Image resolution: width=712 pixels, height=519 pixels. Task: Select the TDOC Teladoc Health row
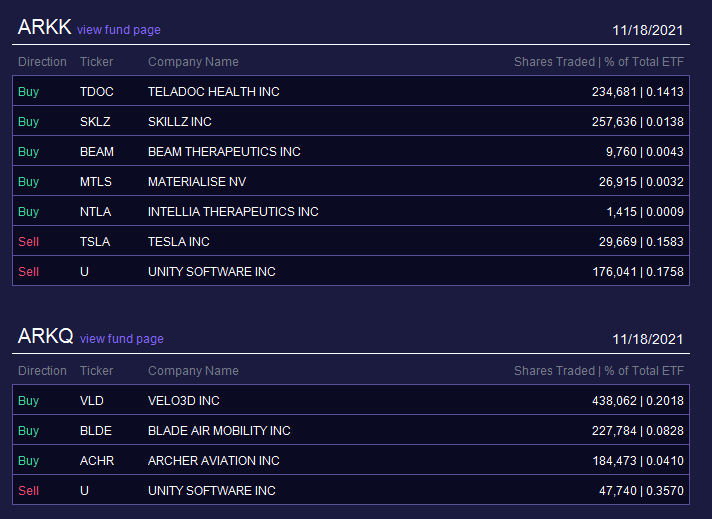351,91
